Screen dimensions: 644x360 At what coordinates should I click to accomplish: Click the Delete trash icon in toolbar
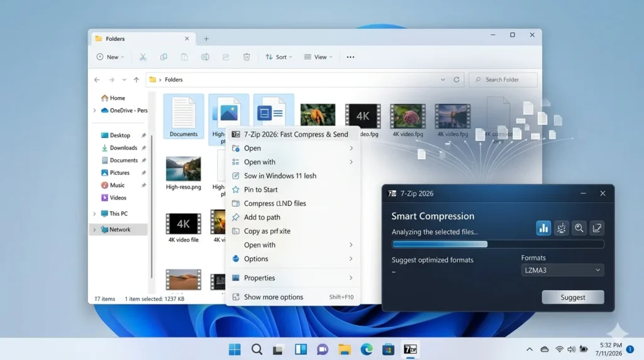pyautogui.click(x=247, y=57)
